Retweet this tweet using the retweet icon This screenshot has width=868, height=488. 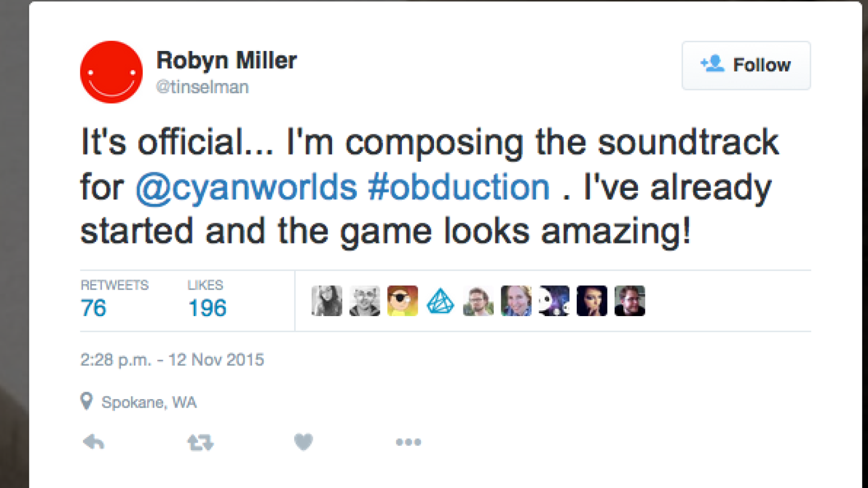tap(200, 443)
